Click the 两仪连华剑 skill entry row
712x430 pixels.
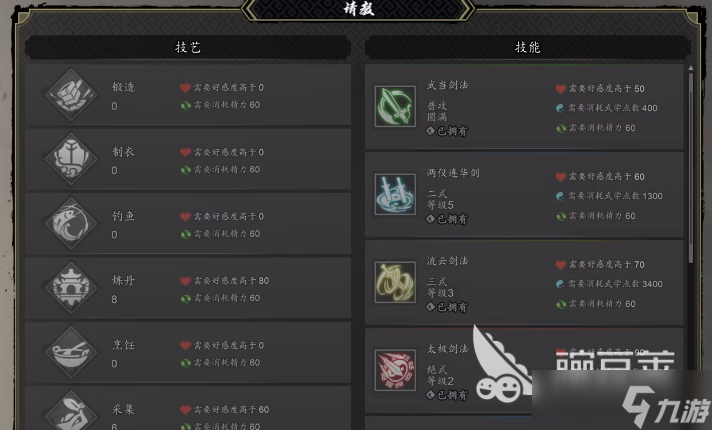(524, 194)
